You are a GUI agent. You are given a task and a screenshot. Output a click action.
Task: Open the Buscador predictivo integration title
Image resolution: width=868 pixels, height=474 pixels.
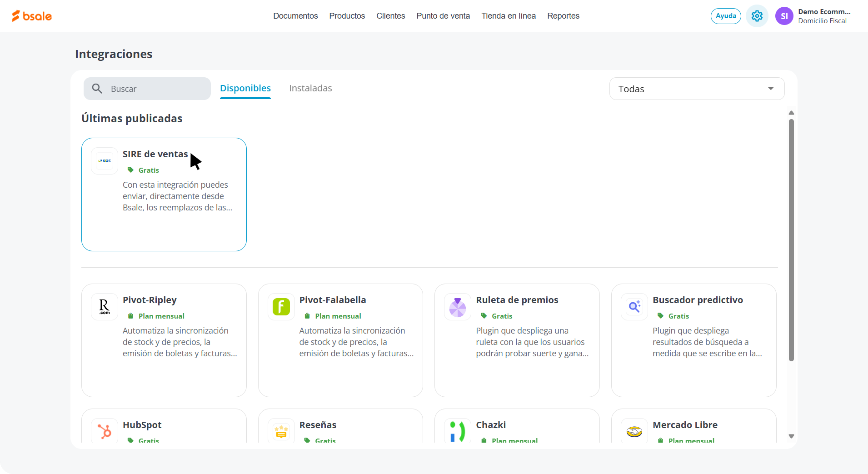tap(698, 300)
